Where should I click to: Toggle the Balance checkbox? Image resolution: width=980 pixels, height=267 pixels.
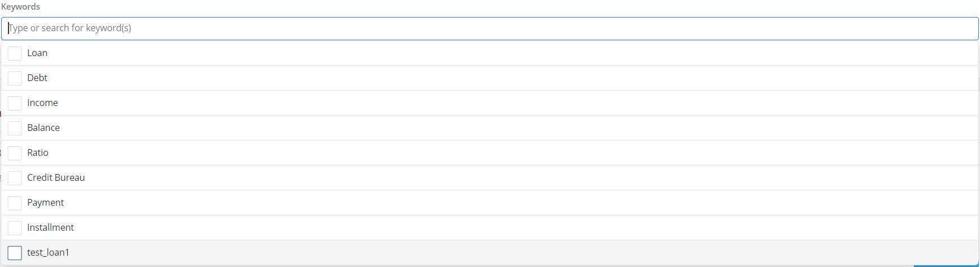coord(15,128)
